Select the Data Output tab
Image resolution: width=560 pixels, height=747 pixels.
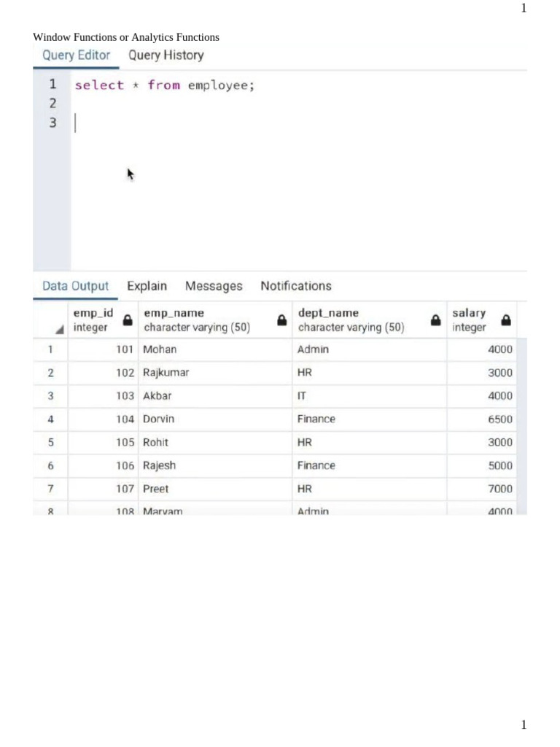pos(75,286)
